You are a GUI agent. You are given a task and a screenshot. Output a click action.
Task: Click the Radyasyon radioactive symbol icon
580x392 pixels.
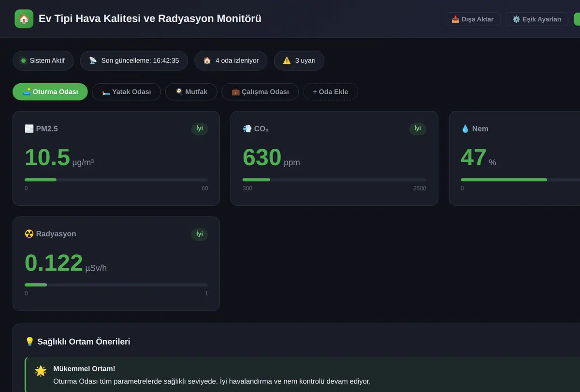pyautogui.click(x=29, y=234)
